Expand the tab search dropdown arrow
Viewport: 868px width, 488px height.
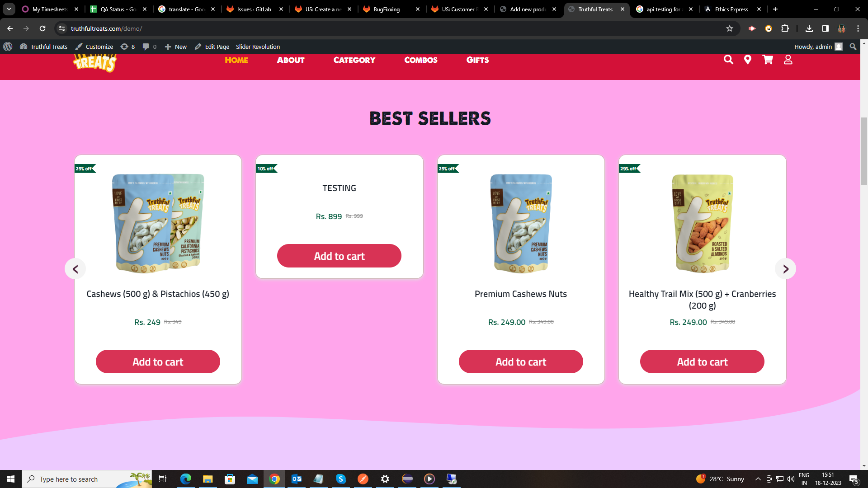(x=9, y=9)
